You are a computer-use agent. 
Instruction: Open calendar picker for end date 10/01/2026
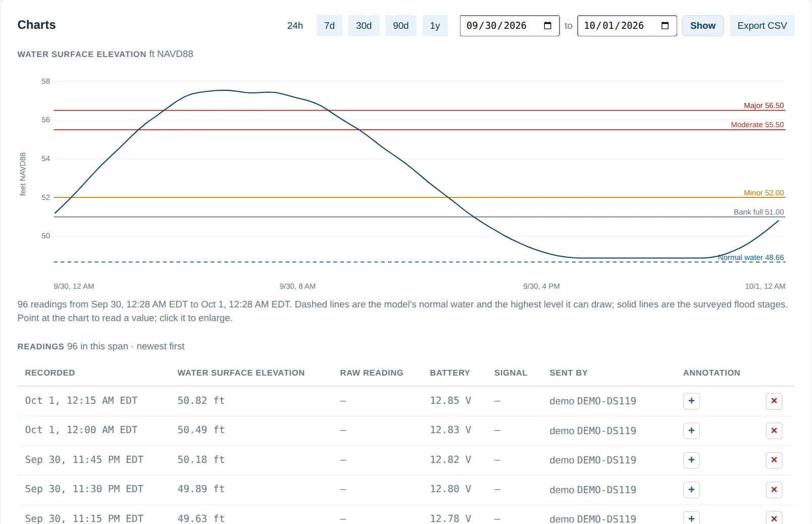(665, 26)
